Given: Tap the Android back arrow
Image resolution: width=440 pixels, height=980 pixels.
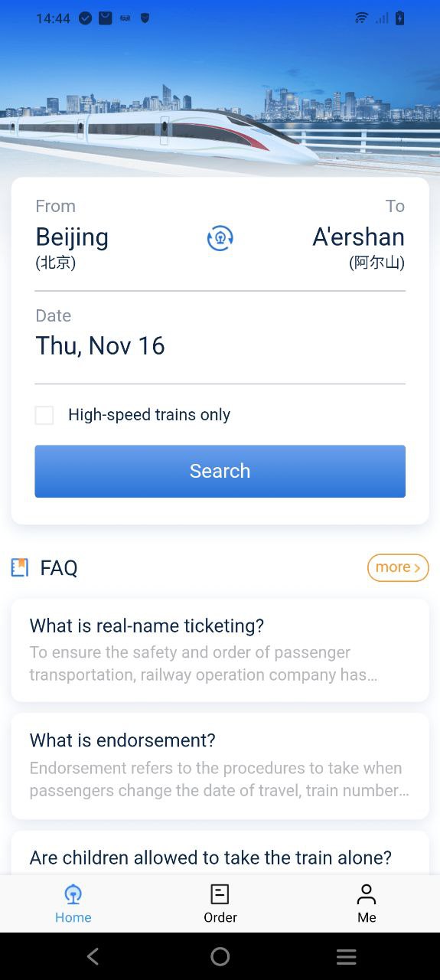Looking at the screenshot, I should pyautogui.click(x=93, y=956).
